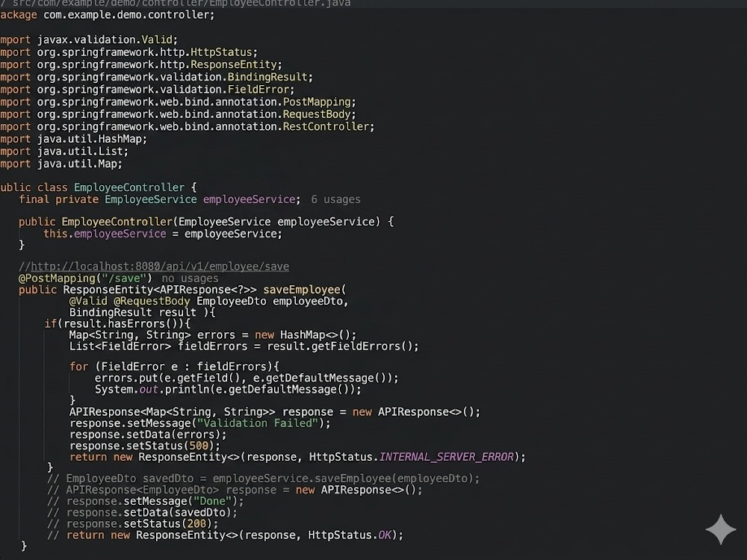Screen dimensions: 747x560
Task: Click the commented setStatus(200) line
Action: (132, 524)
